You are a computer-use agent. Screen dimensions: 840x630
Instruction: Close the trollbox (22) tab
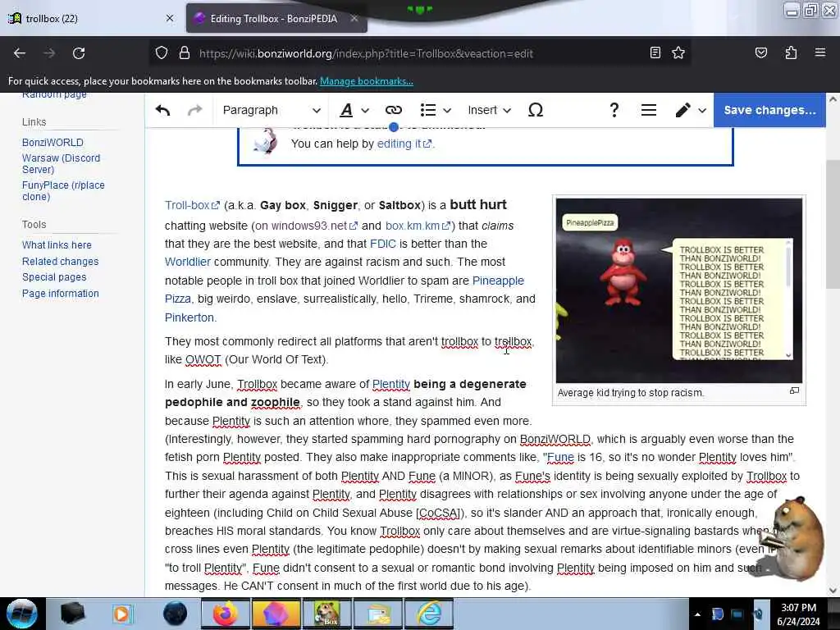pos(170,18)
